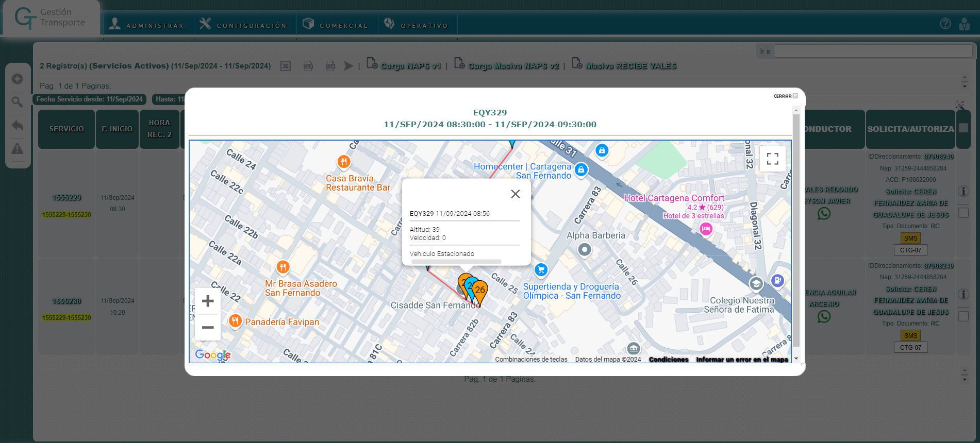The width and height of the screenshot is (980, 443).
Task: Expand the Comercial menu
Action: 336,25
